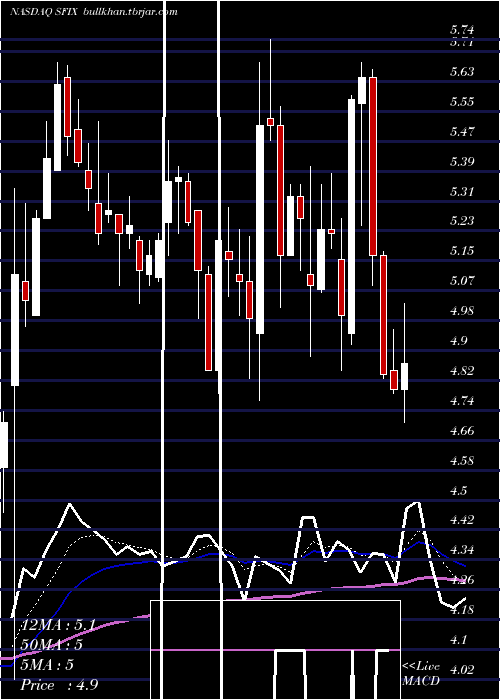The height and width of the screenshot is (700, 500).
Task: Click the 5.47 price axis label
Action: click(462, 131)
